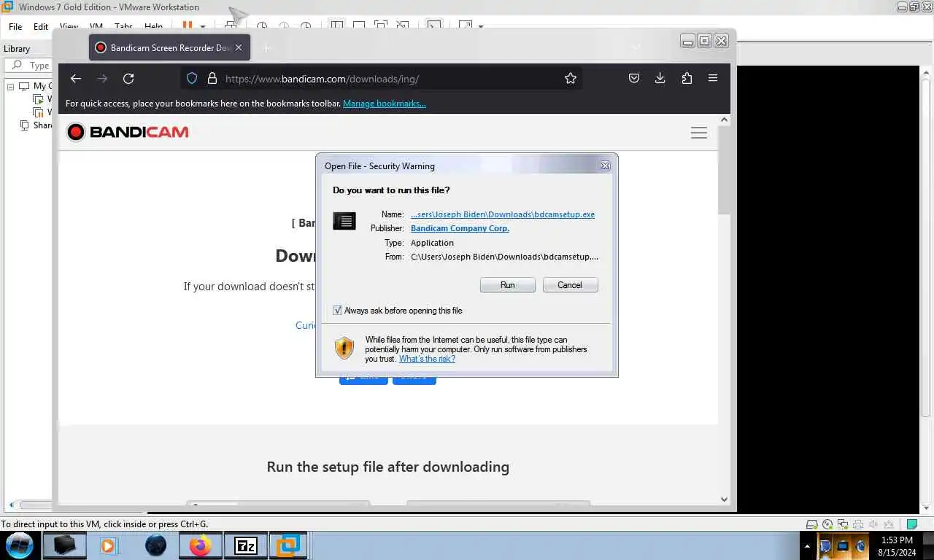This screenshot has height=560, width=934.
Task: Open the VMware File menu
Action: [x=15, y=27]
